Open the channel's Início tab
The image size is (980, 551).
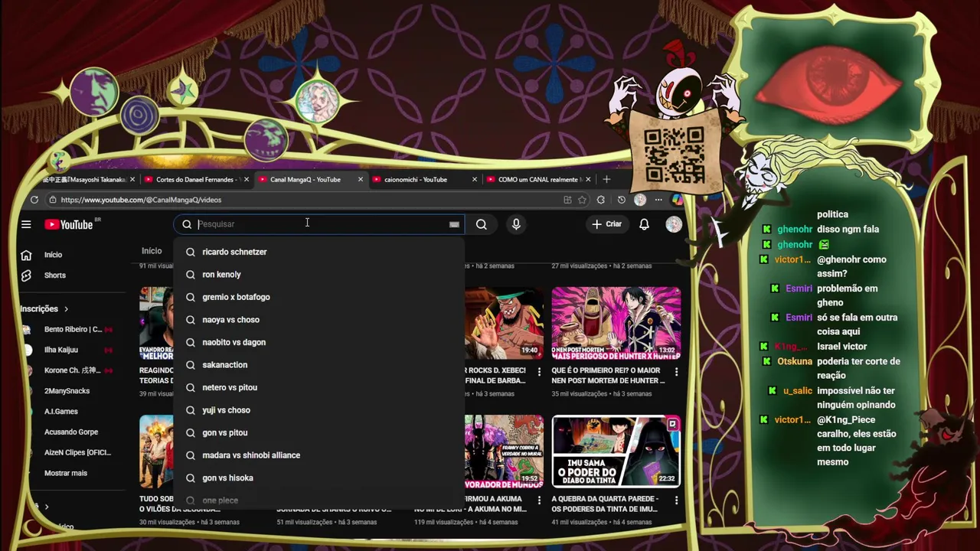152,251
